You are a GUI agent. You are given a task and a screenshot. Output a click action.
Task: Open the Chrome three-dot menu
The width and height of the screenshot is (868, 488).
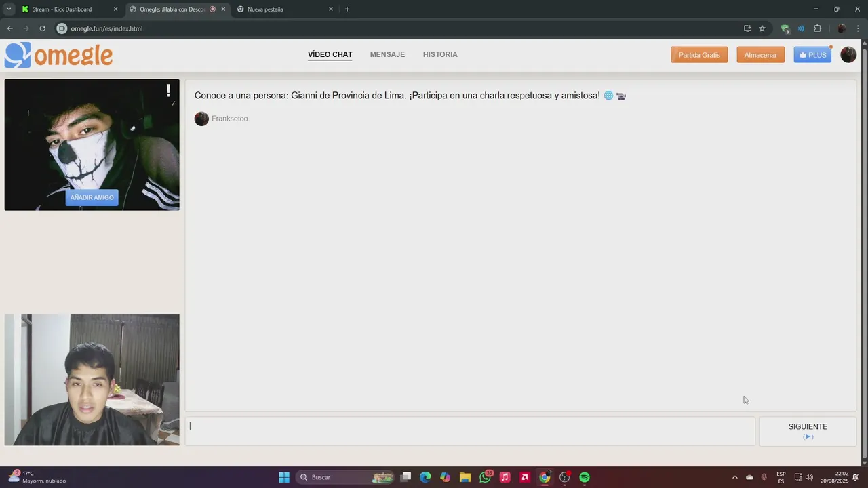tap(858, 28)
